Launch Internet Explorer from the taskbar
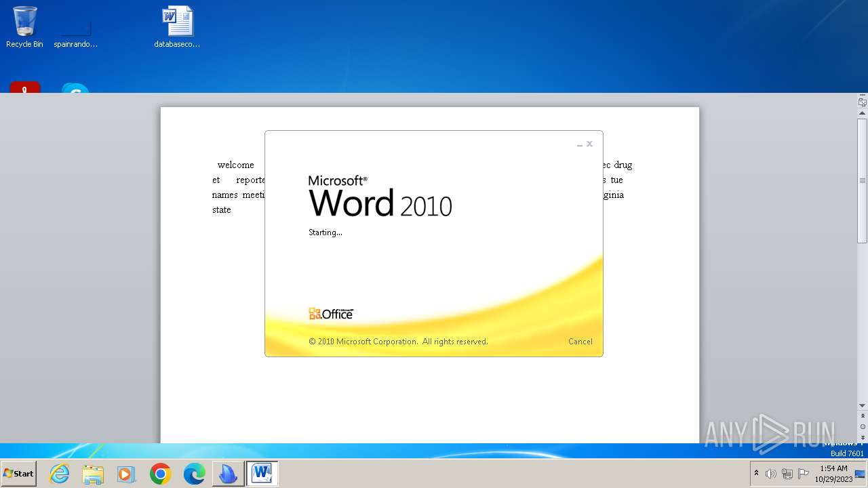The image size is (868, 488). 60,474
